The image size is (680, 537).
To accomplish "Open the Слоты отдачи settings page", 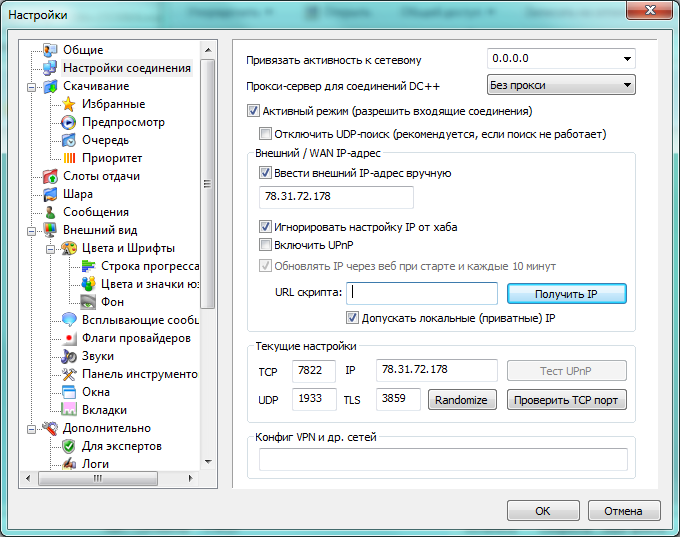I will tap(101, 176).
